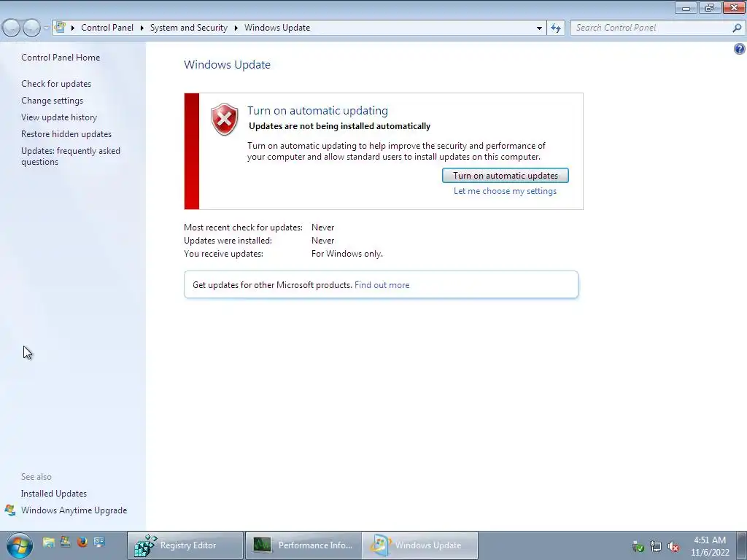747x560 pixels.
Task: Click the Windows Update taskbar button
Action: (x=420, y=545)
